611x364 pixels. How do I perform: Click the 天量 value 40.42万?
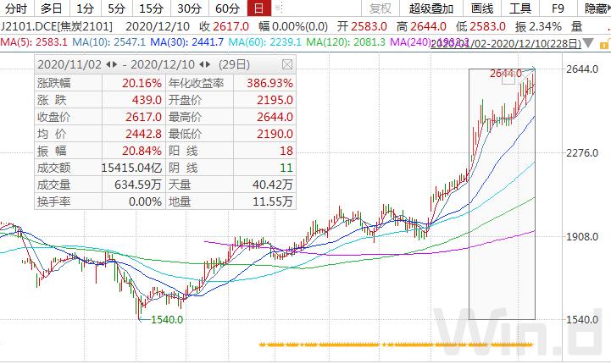(272, 185)
